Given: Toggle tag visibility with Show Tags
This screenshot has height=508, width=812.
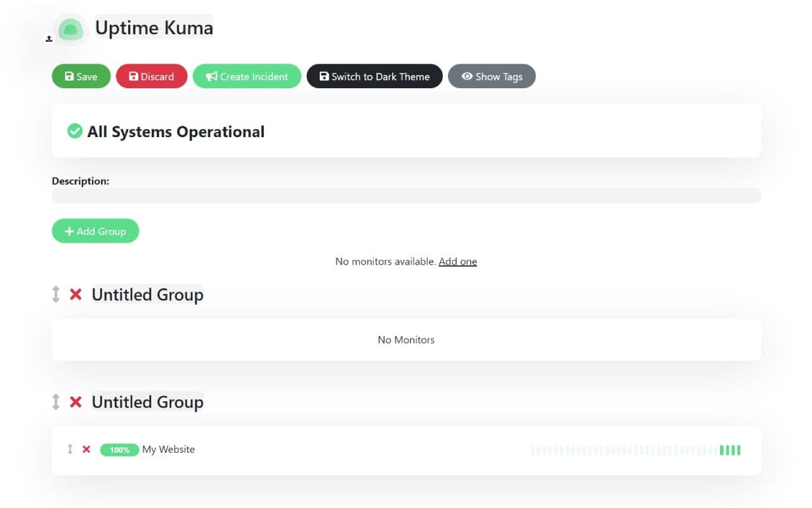Looking at the screenshot, I should pos(492,76).
